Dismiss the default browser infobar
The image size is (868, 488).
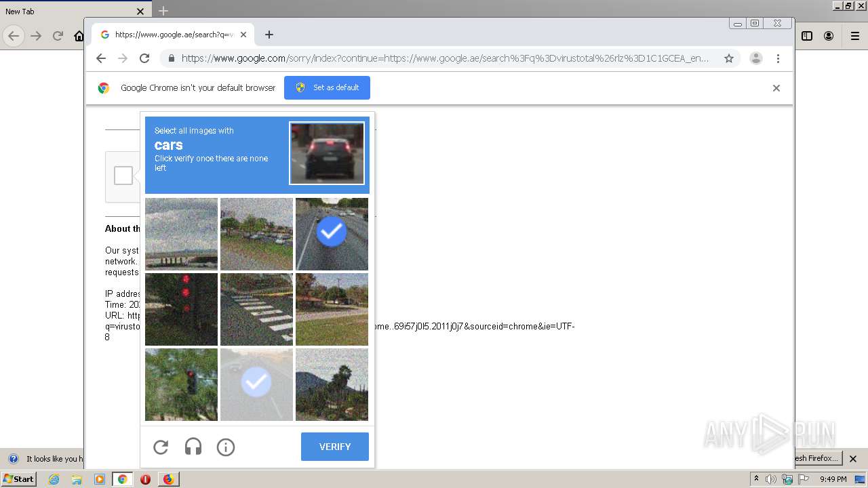pyautogui.click(x=776, y=88)
